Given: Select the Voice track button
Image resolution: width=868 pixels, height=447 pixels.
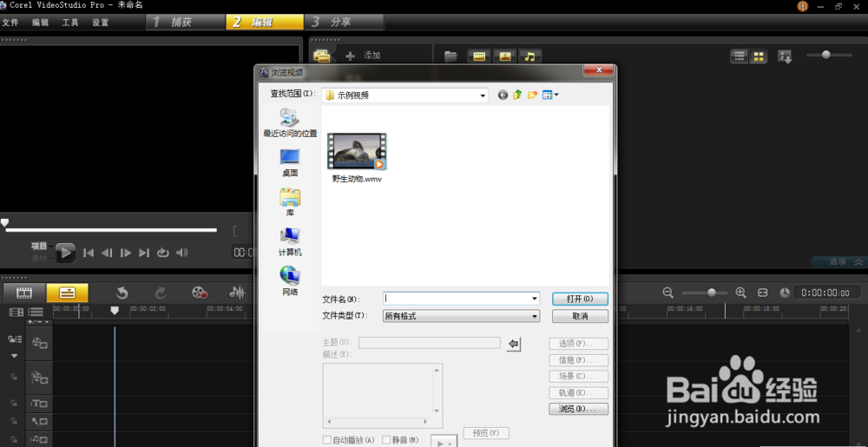Looking at the screenshot, I should 39,422.
